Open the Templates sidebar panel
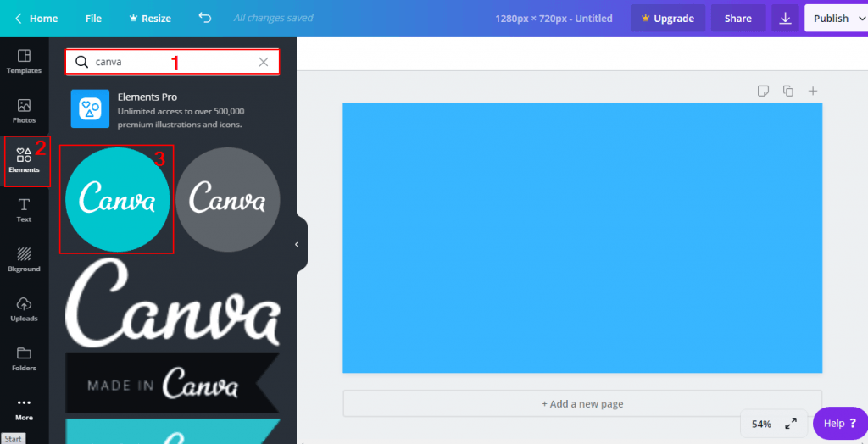Image resolution: width=868 pixels, height=444 pixels. 24,62
